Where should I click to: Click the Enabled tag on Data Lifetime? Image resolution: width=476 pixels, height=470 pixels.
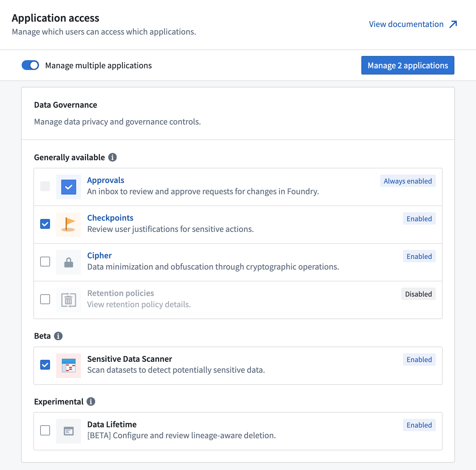tap(419, 425)
